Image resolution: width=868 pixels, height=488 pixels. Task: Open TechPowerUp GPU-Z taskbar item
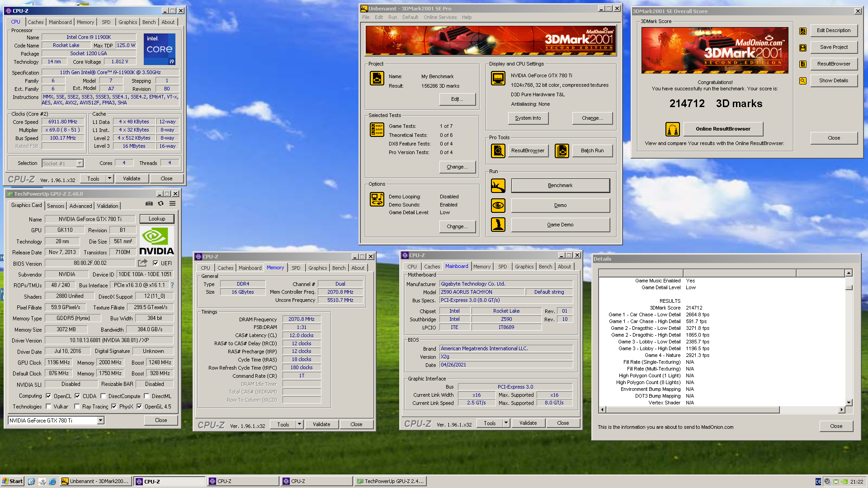[x=391, y=481]
